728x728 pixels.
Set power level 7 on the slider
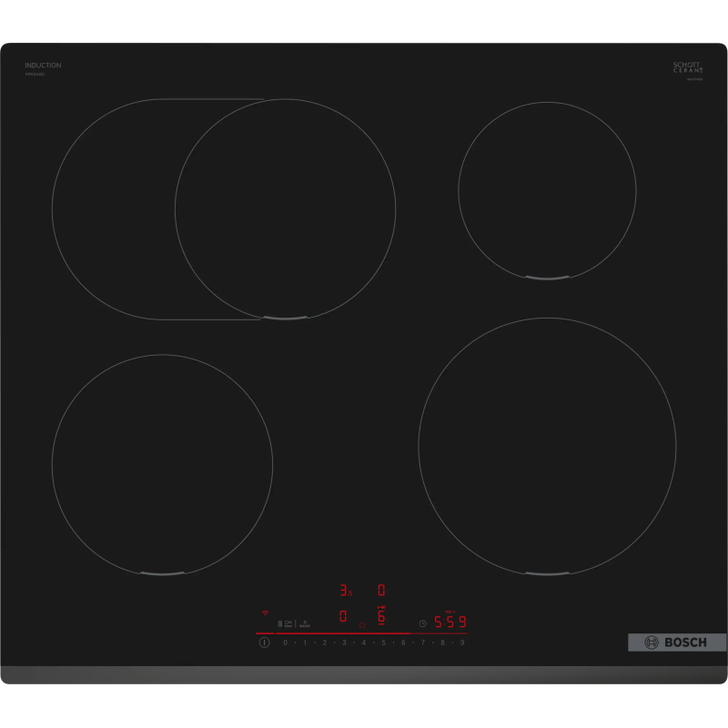coord(423,642)
